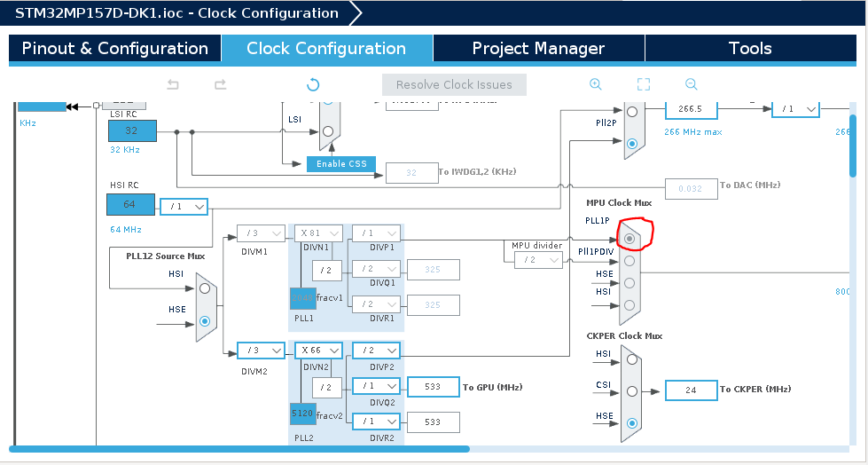Select HSI in CKPER Clock Mux
This screenshot has width=868, height=465.
(632, 359)
